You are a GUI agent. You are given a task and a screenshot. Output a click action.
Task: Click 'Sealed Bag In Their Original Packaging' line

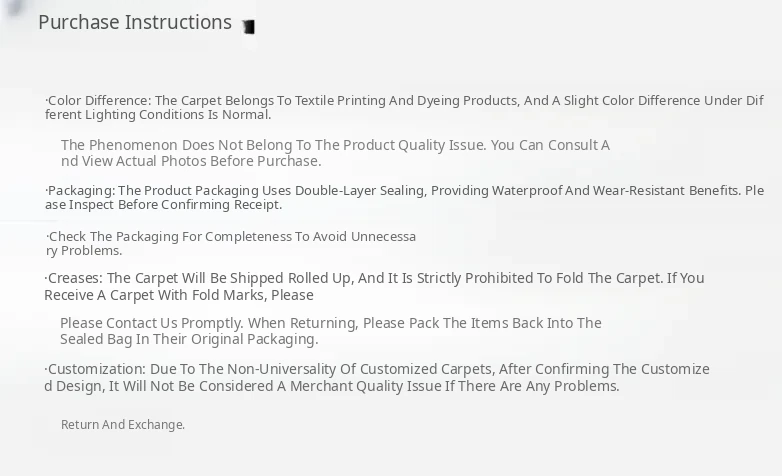click(x=189, y=339)
